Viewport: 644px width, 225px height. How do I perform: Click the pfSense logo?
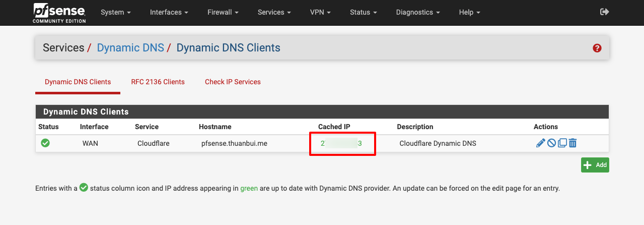click(59, 13)
